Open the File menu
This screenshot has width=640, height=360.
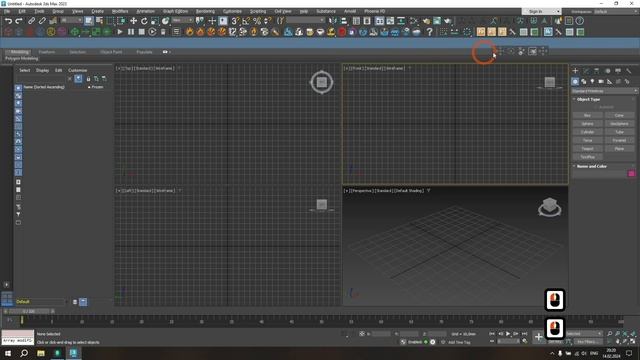[7, 11]
